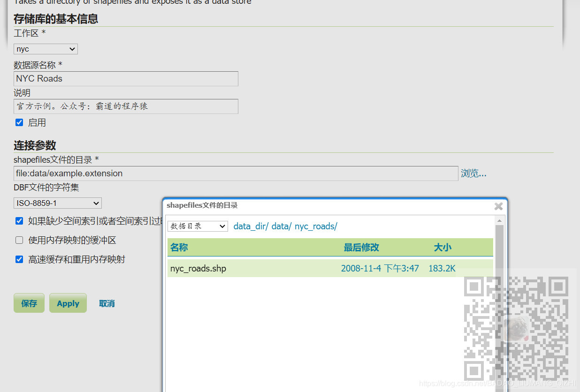This screenshot has width=580, height=392.
Task: Enable the memory mapped buffer checkbox
Action: (x=19, y=240)
